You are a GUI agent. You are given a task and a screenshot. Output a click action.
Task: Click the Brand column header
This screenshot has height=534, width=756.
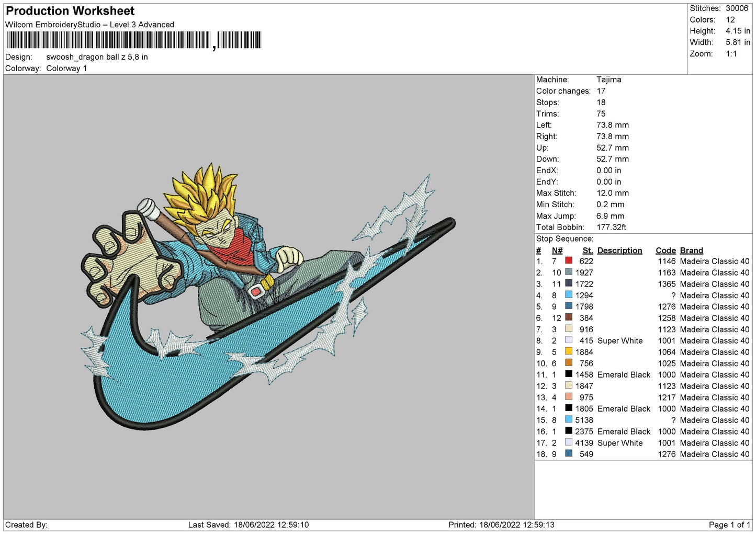pyautogui.click(x=691, y=251)
